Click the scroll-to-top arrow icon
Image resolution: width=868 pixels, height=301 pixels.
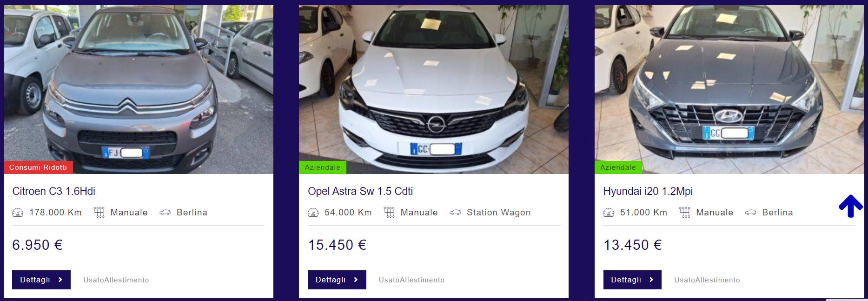coord(850,206)
